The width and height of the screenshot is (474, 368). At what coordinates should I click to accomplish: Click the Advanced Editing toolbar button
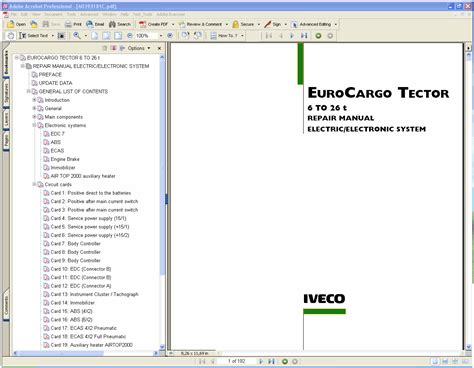click(x=311, y=24)
